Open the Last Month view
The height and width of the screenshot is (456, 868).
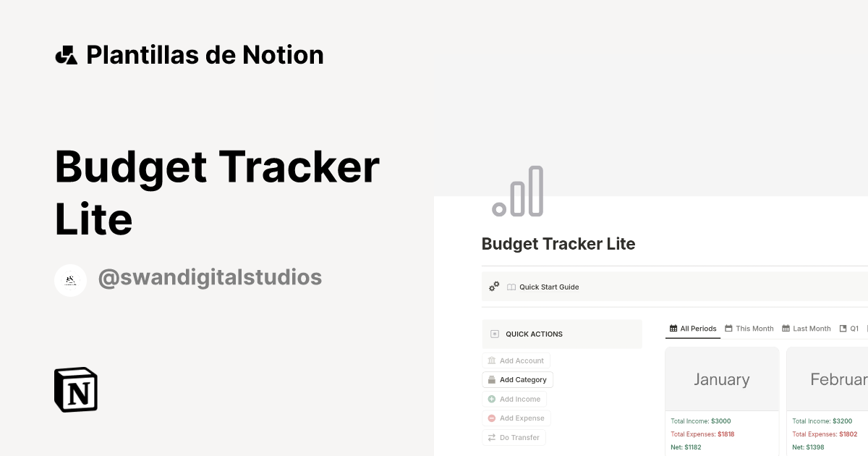(812, 329)
